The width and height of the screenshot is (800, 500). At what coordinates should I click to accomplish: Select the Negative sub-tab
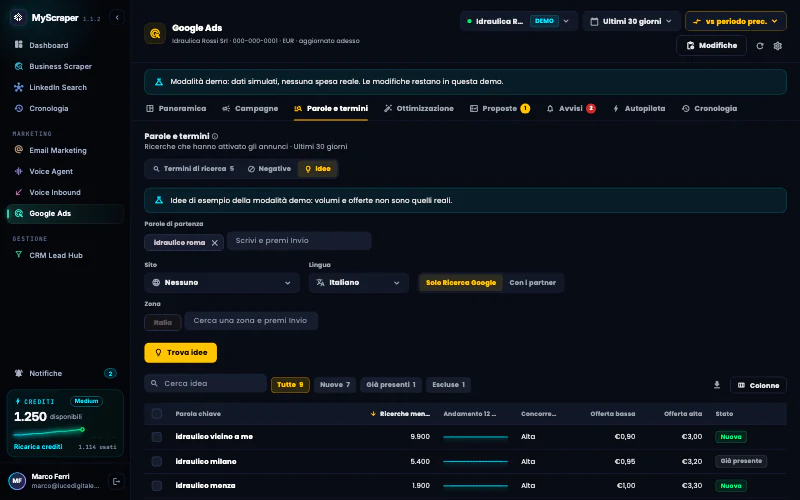[x=269, y=169]
